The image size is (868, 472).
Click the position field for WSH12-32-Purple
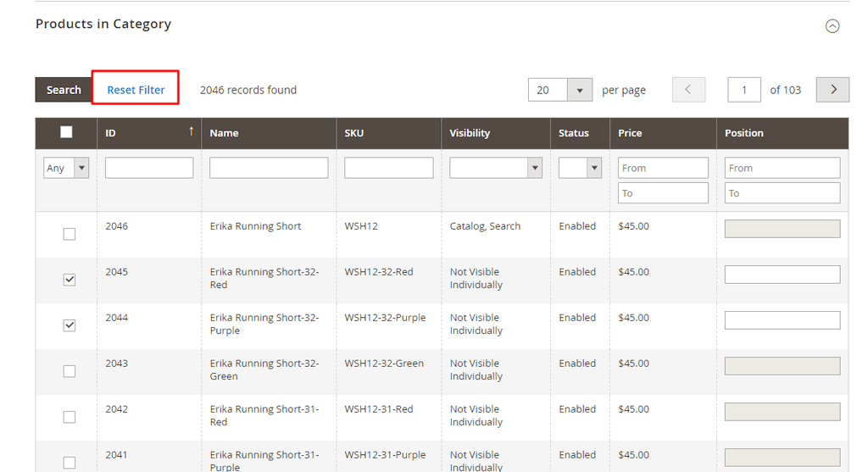tap(782, 319)
